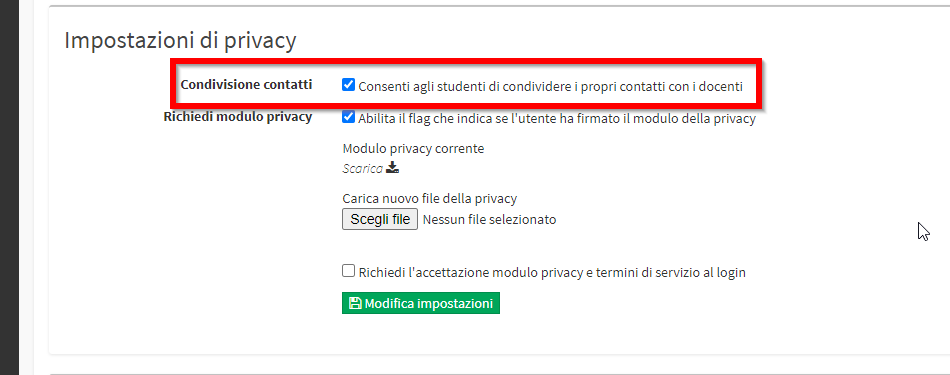
Task: Click the Condivisione contatti label
Action: point(247,85)
